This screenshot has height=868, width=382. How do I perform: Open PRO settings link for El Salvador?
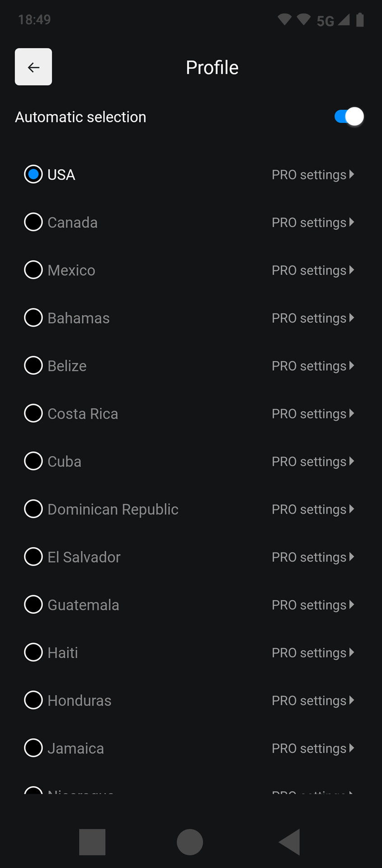pyautogui.click(x=313, y=557)
